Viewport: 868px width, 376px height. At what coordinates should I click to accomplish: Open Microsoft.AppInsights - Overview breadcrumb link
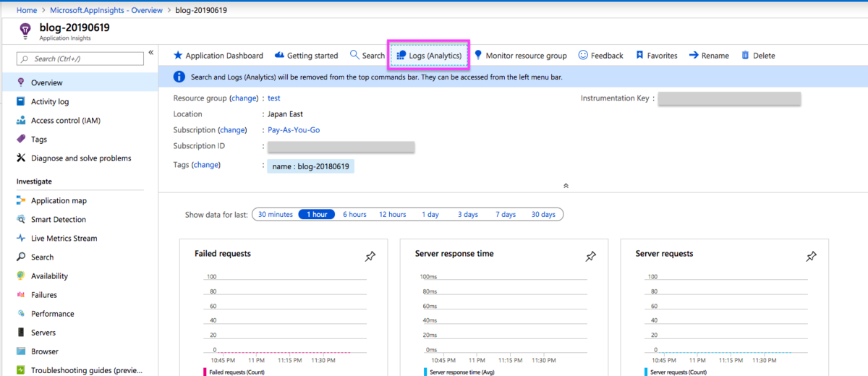pos(106,10)
